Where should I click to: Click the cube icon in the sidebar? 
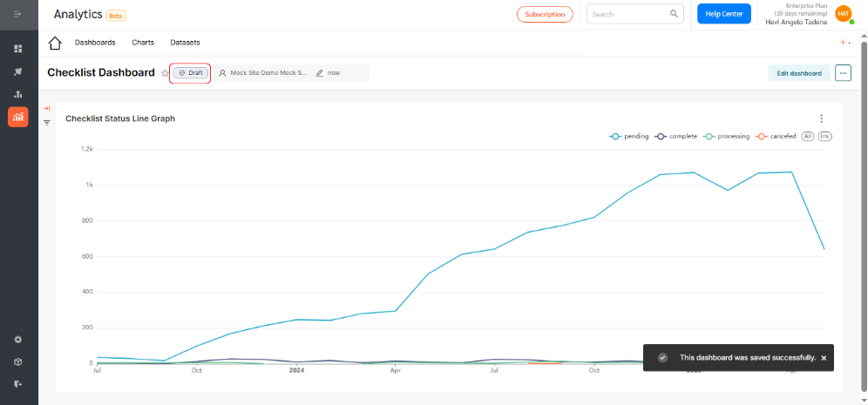18,362
